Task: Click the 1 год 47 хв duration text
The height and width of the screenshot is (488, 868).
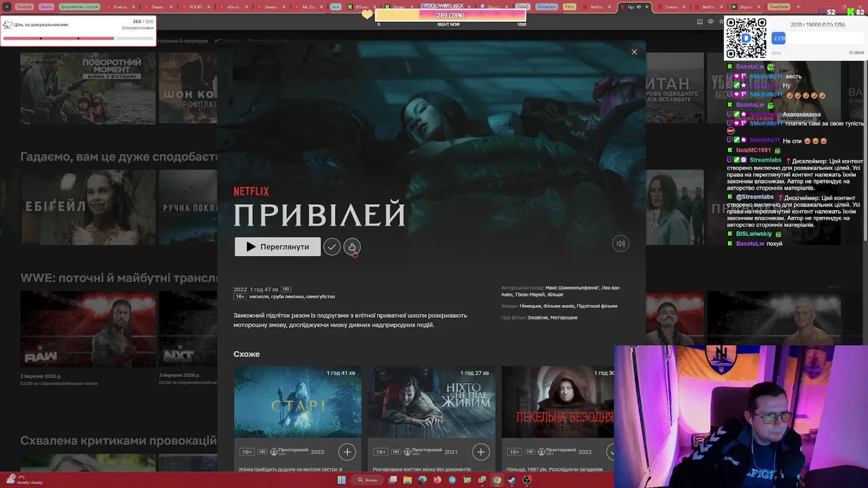Action: [x=264, y=289]
